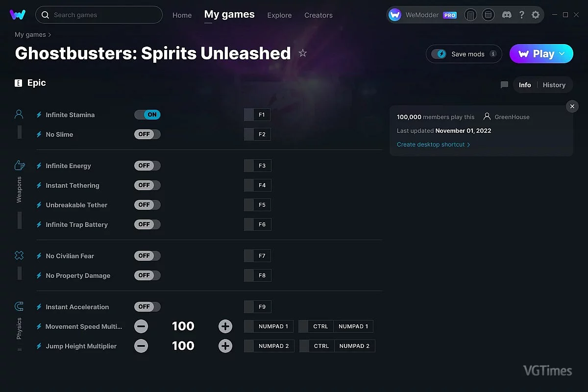Switch to the History tab
This screenshot has width=588, height=392.
(554, 85)
